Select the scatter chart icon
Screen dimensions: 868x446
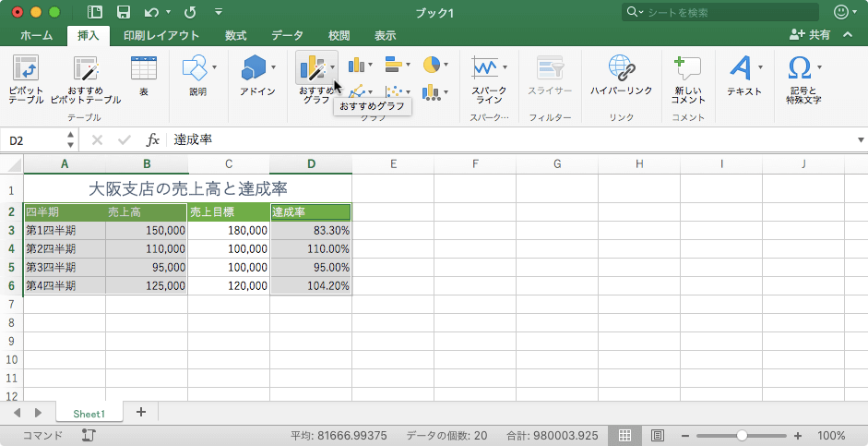(394, 91)
